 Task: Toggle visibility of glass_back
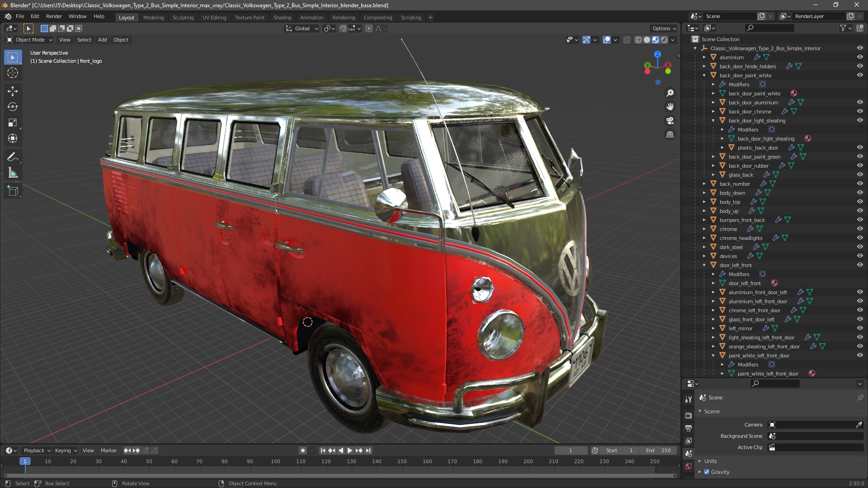tap(860, 175)
